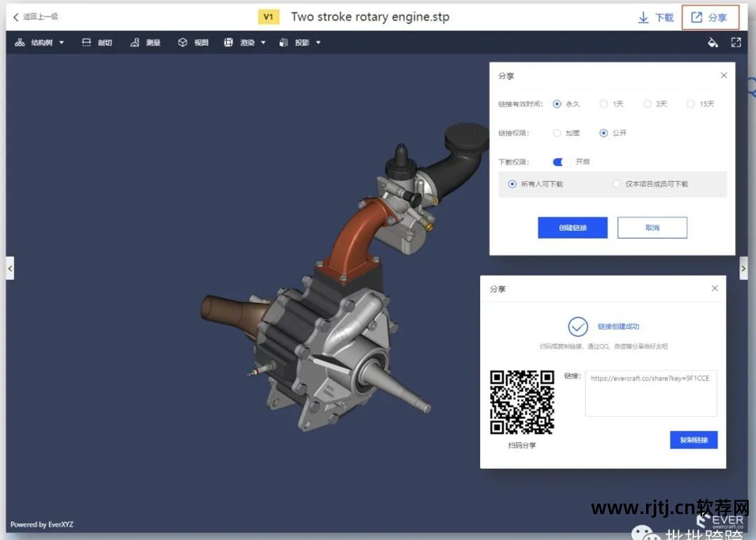Choose 仅本项目成员可下载 radio option
This screenshot has width=756, height=540.
617,184
